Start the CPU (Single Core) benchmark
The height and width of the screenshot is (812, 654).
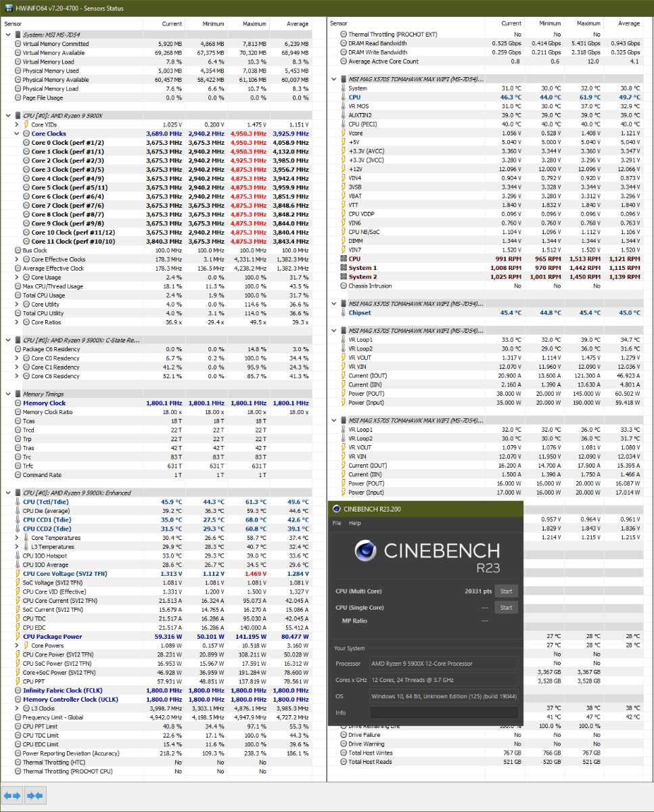pyautogui.click(x=506, y=608)
